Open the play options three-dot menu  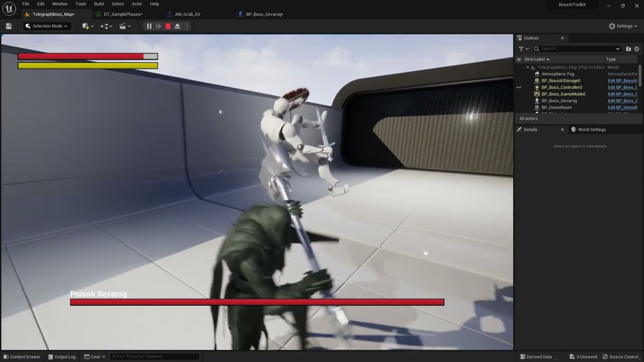click(187, 26)
